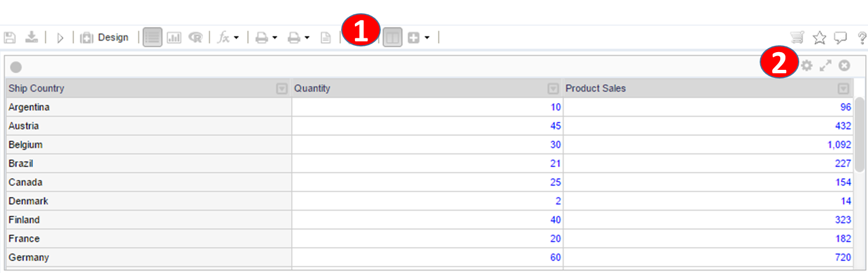Expand the panel with diagonal arrows icon
868x273 pixels.
825,66
